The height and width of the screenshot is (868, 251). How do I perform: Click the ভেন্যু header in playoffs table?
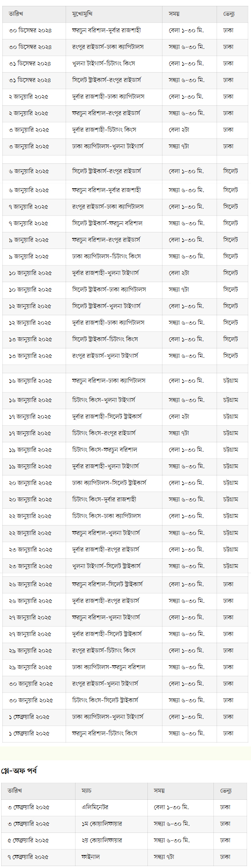pyautogui.click(x=226, y=791)
